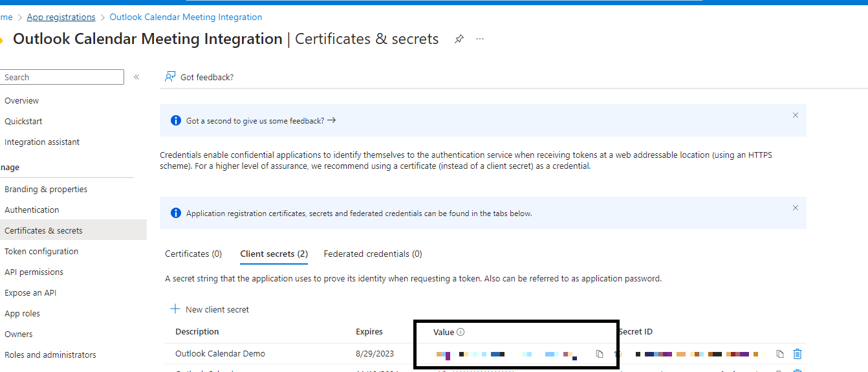This screenshot has height=372, width=868.
Task: Copy the Outlook Calendar Demo secret value
Action: tap(600, 354)
